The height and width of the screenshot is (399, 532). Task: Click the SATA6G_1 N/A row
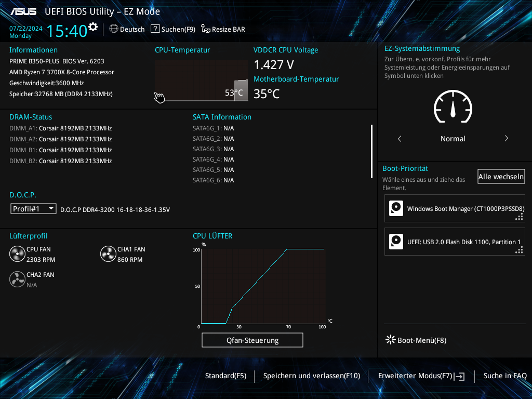(214, 128)
